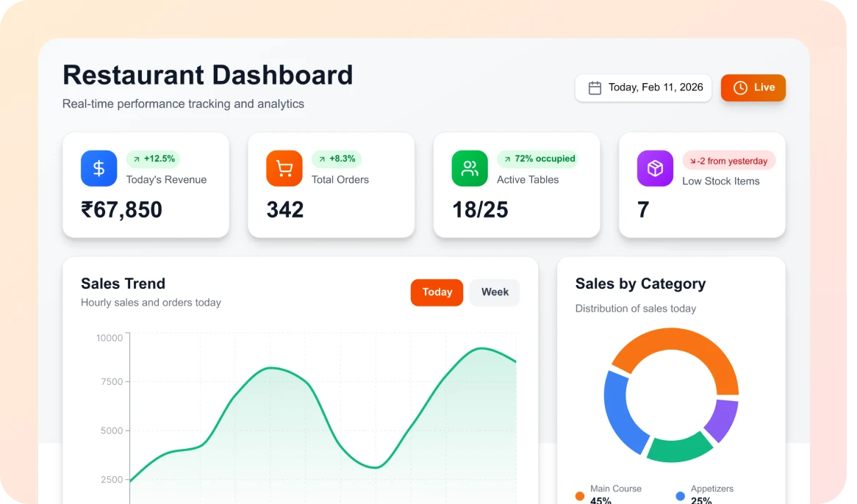Toggle the Live real-time mode button
Image resolution: width=857 pixels, height=504 pixels.
753,88
